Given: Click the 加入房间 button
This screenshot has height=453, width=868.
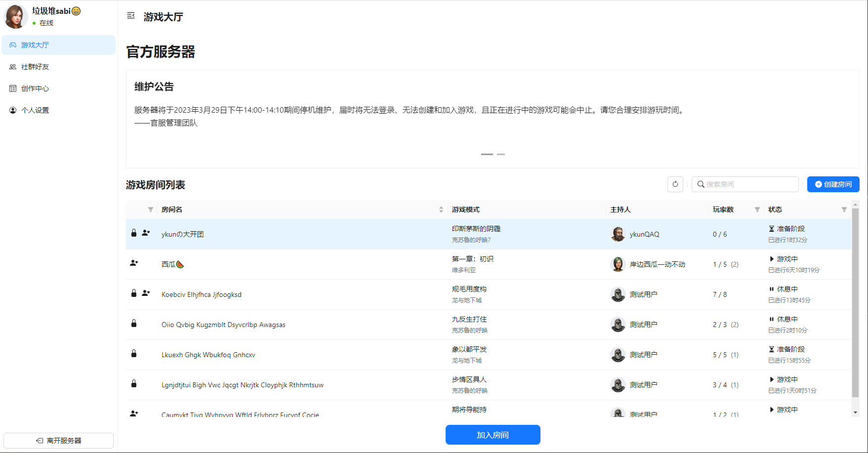Looking at the screenshot, I should [x=493, y=435].
